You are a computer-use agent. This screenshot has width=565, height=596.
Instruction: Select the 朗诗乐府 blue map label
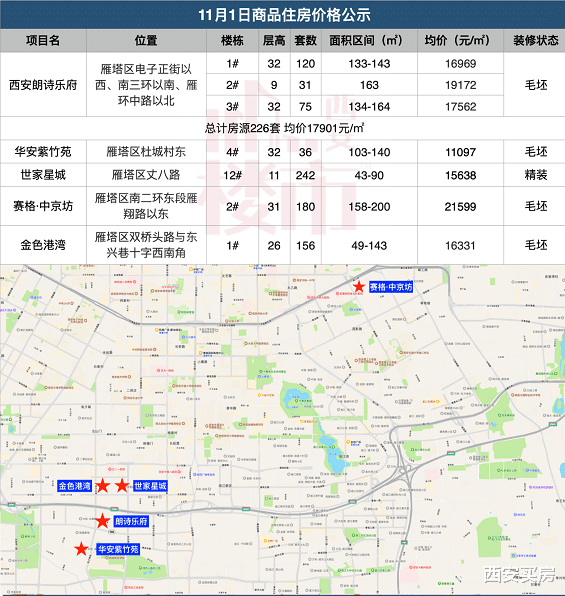131,521
